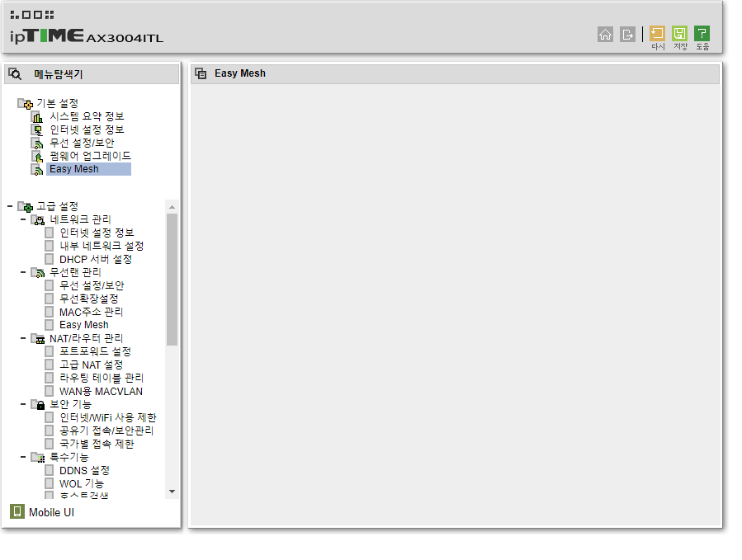This screenshot has width=742, height=560.
Task: Collapse the 특수기능 node
Action: point(23,457)
